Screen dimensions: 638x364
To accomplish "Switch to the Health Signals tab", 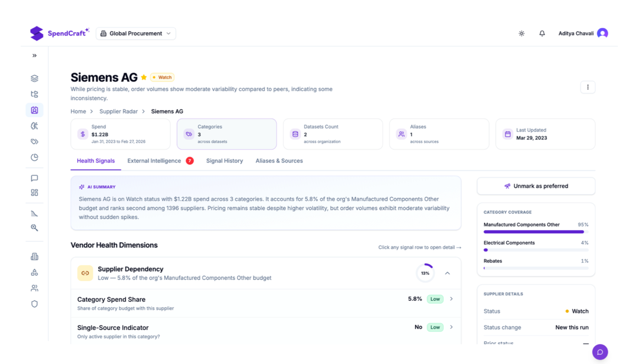I will click(x=96, y=161).
